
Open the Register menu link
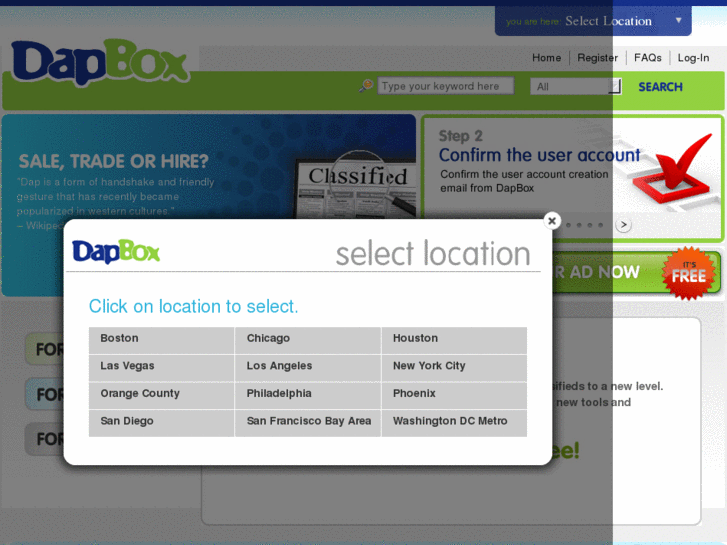click(597, 58)
